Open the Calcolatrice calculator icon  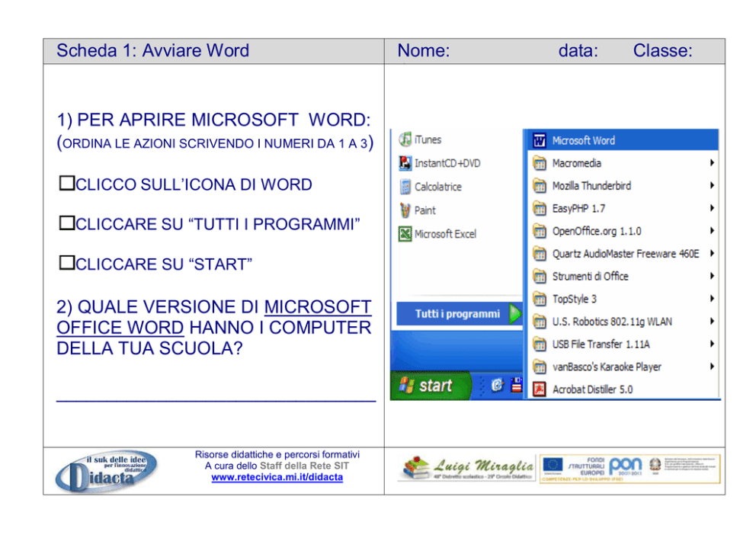click(x=405, y=187)
